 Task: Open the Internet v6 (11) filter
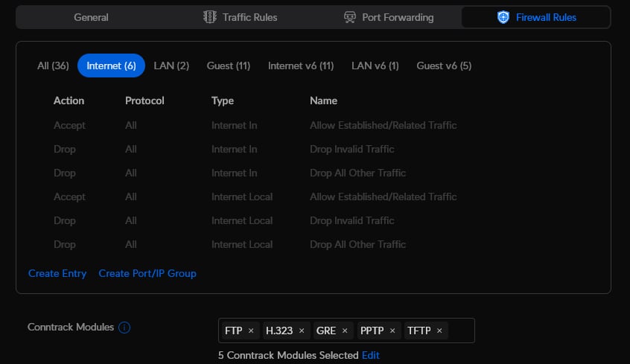301,66
